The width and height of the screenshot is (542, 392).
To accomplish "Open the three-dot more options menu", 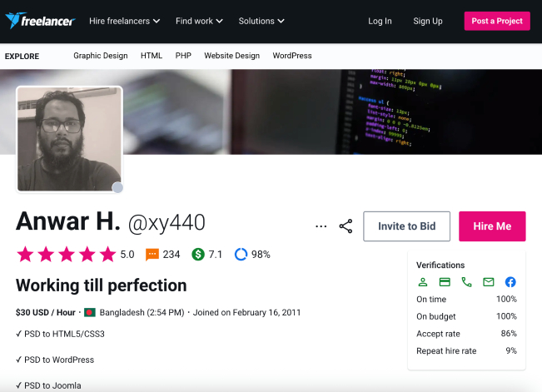I will point(321,226).
